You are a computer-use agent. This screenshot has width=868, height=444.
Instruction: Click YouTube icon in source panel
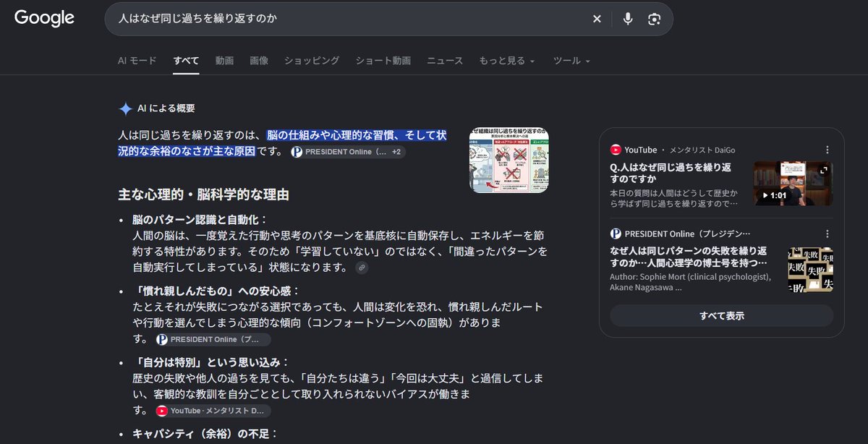tap(616, 150)
